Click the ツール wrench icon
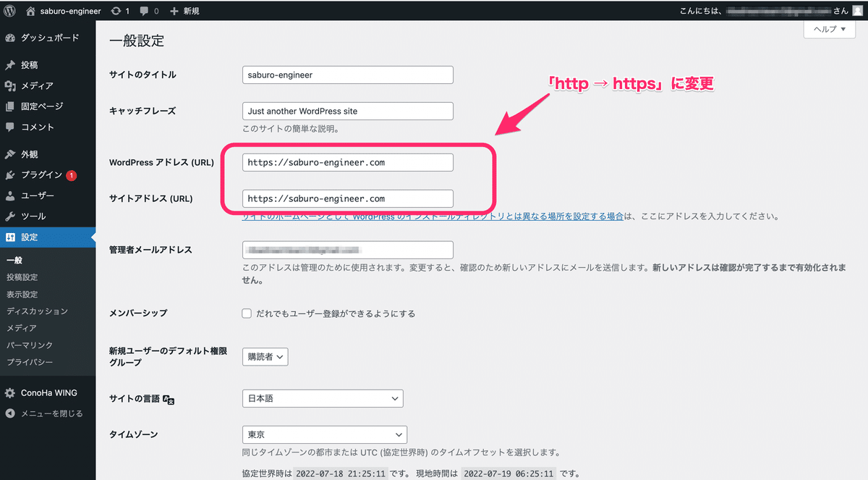Image resolution: width=868 pixels, height=480 pixels. tap(10, 216)
